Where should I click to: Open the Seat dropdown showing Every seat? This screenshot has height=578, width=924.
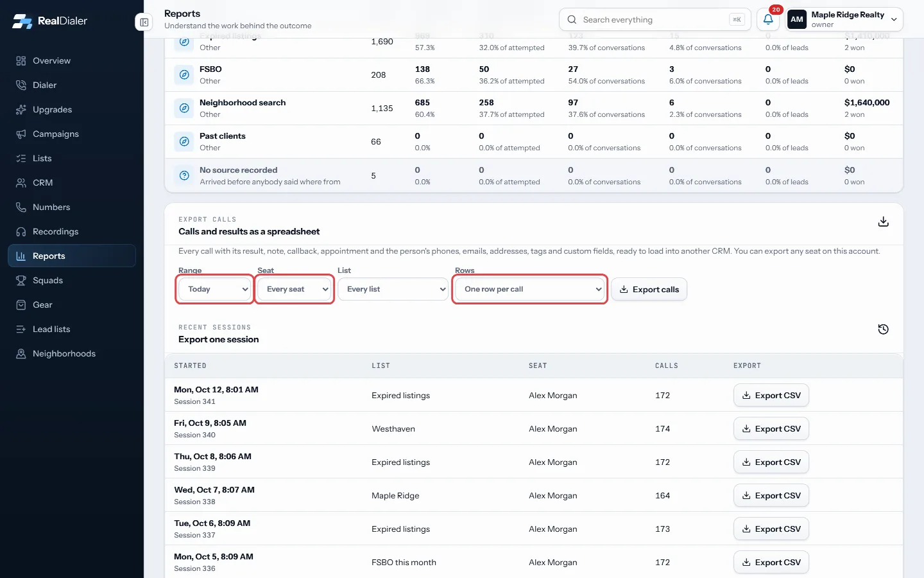coord(295,289)
